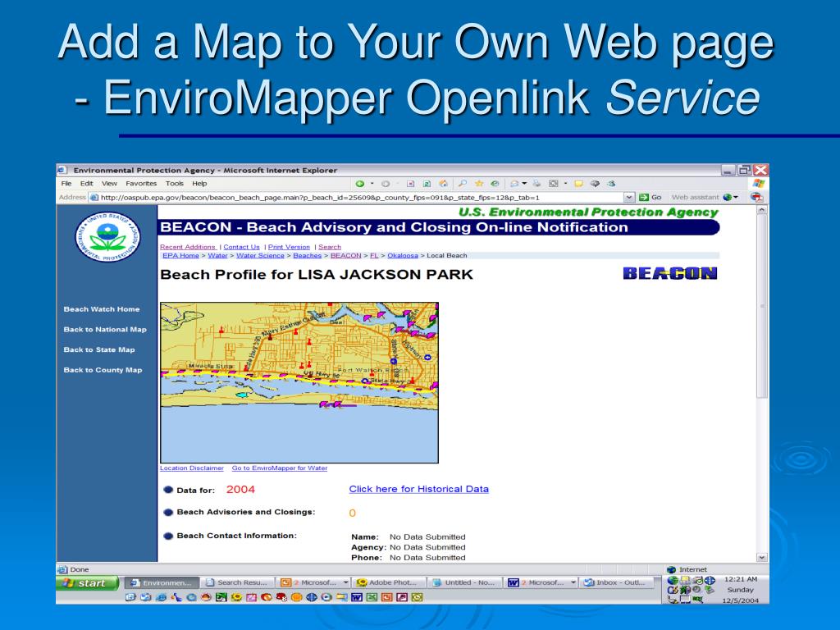Click the page scrollbar down arrow
Image resolution: width=840 pixels, height=630 pixels.
coord(762,557)
